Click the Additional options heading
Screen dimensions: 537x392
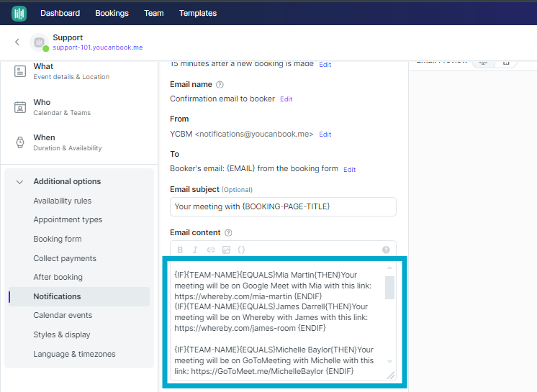tap(67, 181)
